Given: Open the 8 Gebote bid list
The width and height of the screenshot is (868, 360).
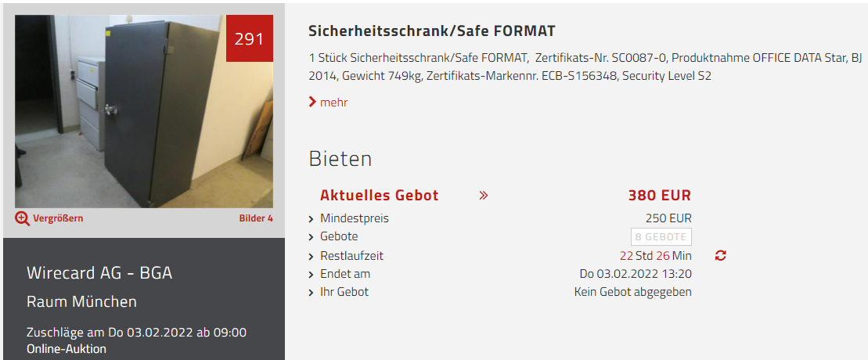Looking at the screenshot, I should (x=661, y=237).
